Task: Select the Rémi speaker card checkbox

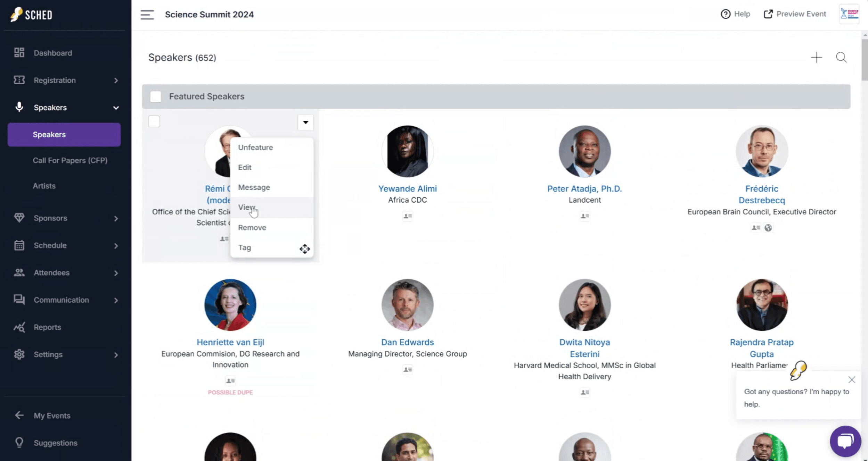Action: [x=154, y=122]
